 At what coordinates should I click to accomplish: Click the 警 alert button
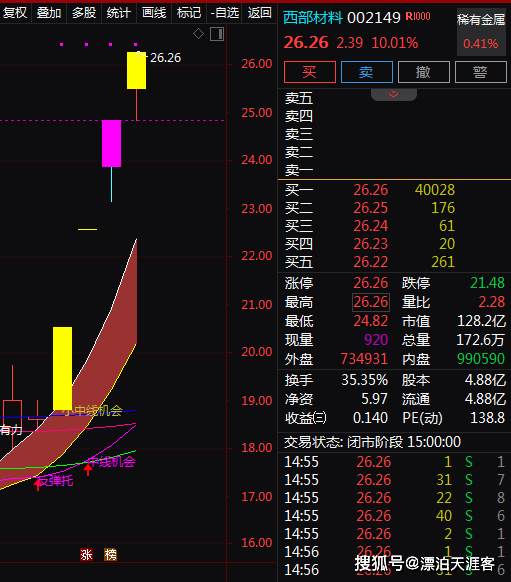[481, 72]
